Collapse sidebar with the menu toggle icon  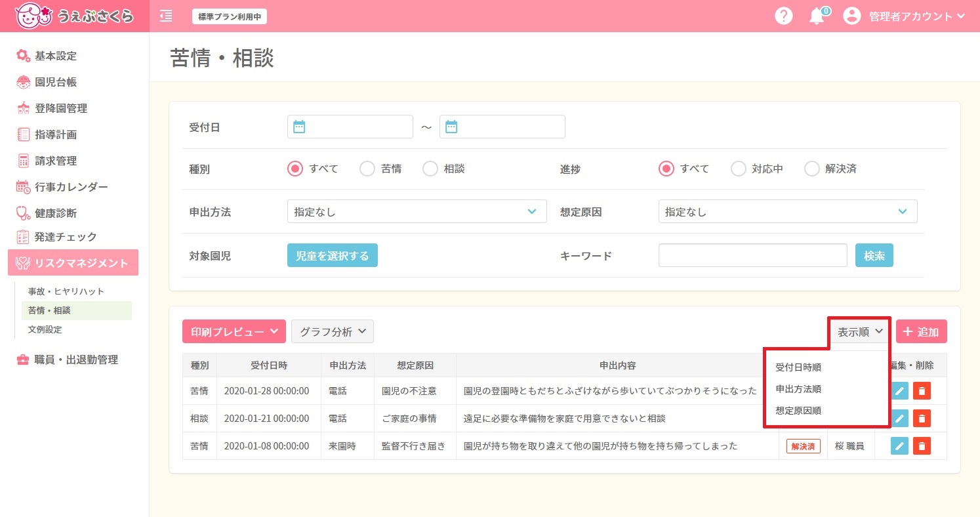[x=166, y=16]
